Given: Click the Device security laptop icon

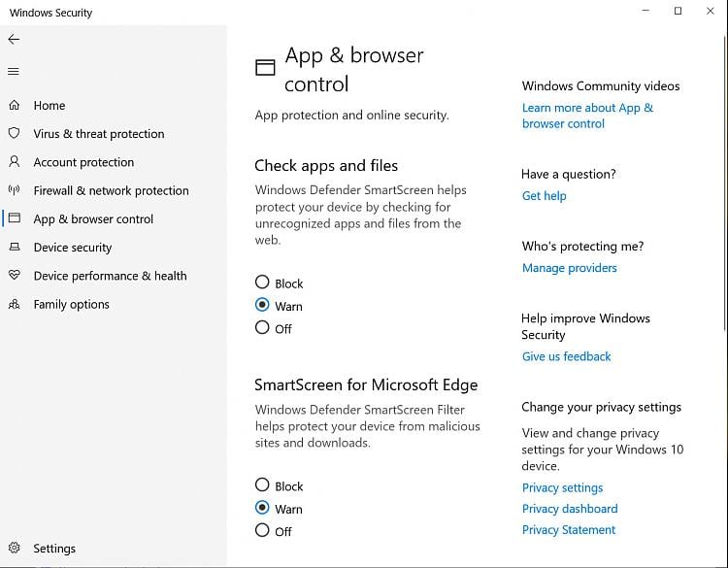Looking at the screenshot, I should click(15, 247).
